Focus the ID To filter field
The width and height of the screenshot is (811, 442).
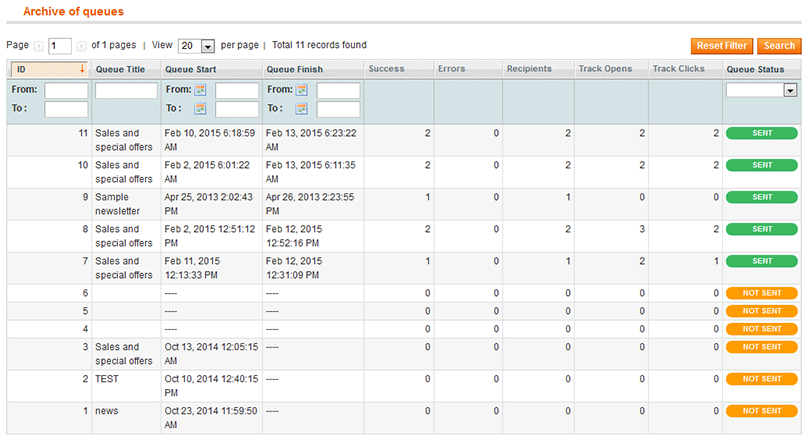coord(66,109)
